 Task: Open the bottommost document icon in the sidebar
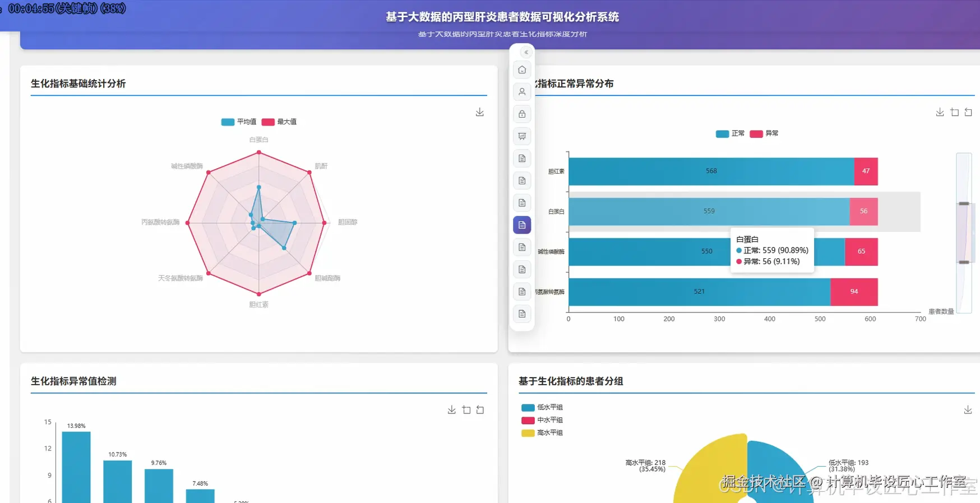[x=522, y=314]
